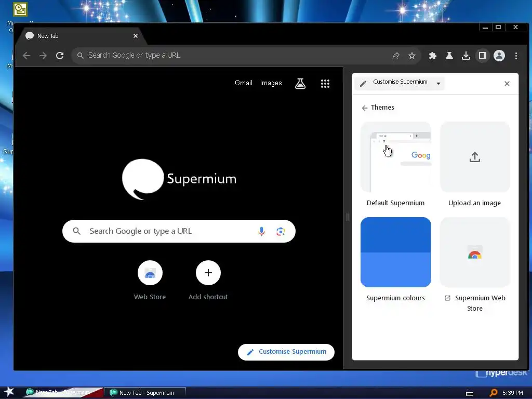Click the star start button on the taskbar
532x399 pixels.
(x=8, y=392)
